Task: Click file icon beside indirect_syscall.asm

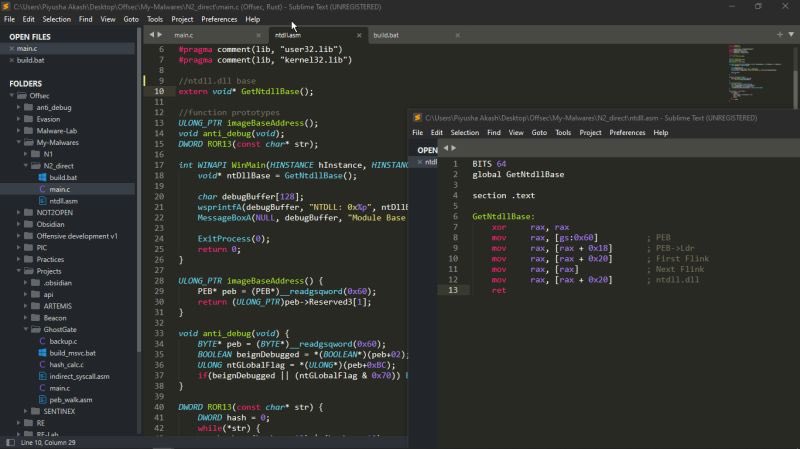Action: point(42,377)
